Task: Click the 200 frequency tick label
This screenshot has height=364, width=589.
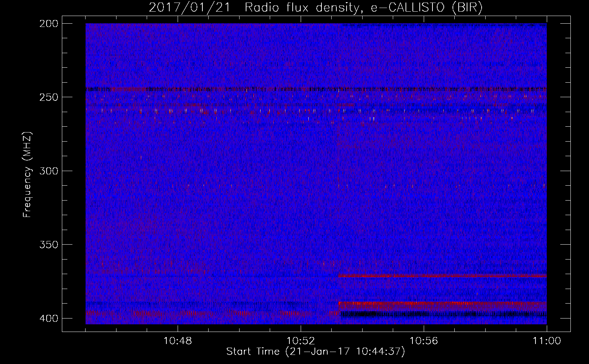Action: coord(49,24)
